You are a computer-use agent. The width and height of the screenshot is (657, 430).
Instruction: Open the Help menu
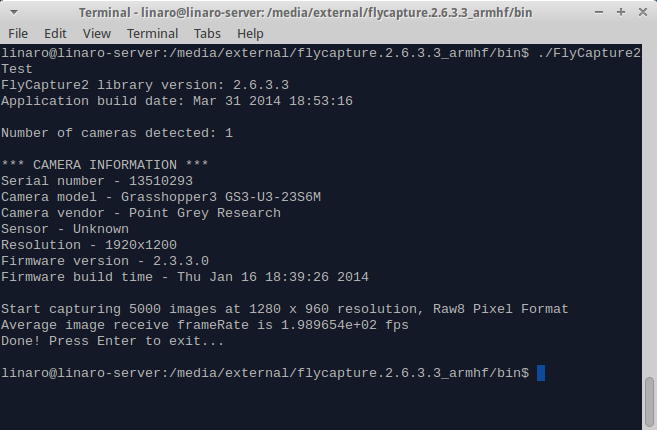pos(250,34)
